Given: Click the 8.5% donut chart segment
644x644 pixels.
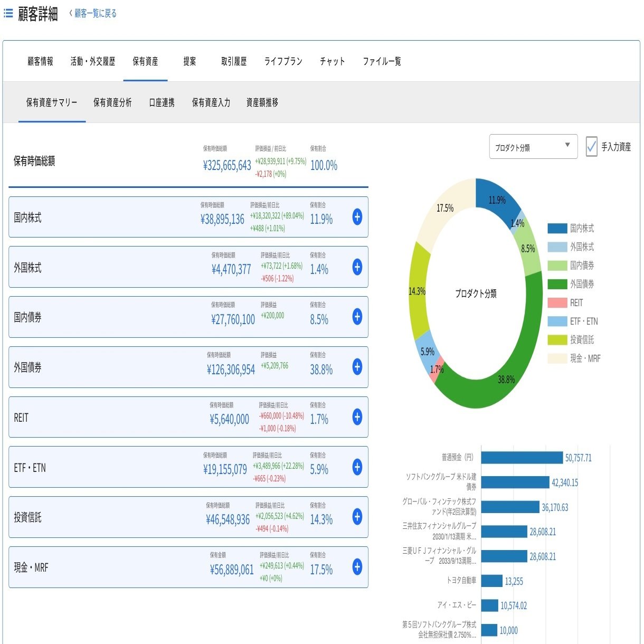Looking at the screenshot, I should click(x=529, y=248).
